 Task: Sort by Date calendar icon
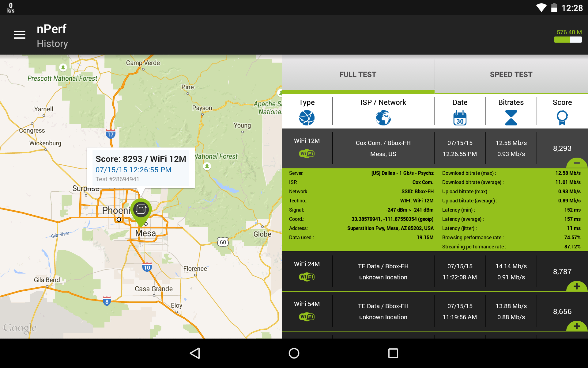click(x=460, y=118)
